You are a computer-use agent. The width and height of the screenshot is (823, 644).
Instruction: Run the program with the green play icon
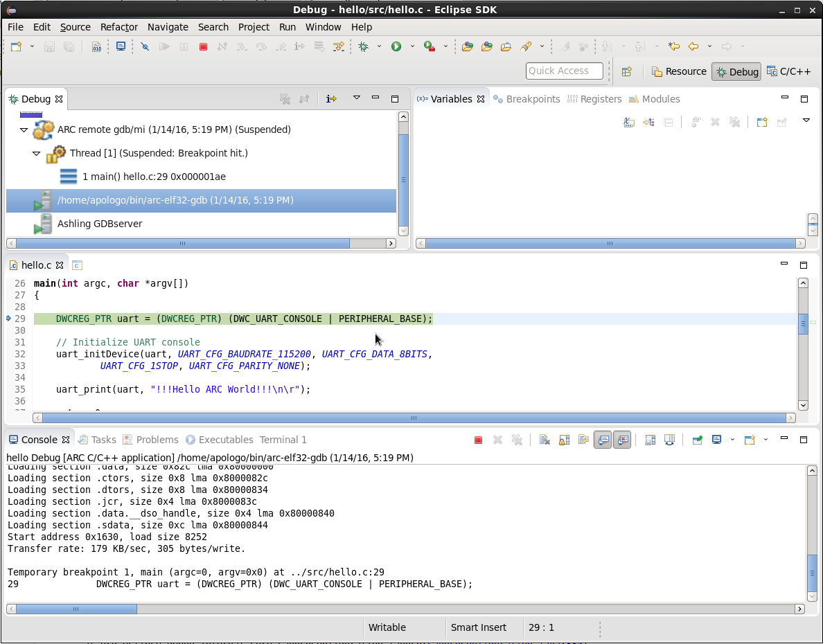click(396, 46)
